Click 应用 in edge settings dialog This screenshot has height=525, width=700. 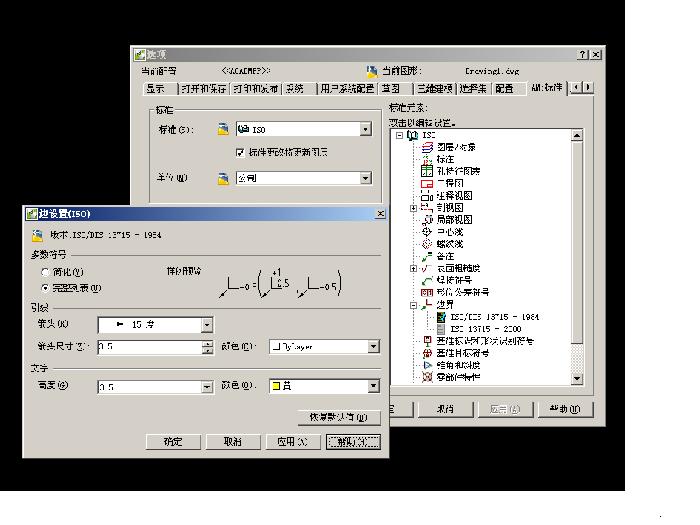pos(293,442)
